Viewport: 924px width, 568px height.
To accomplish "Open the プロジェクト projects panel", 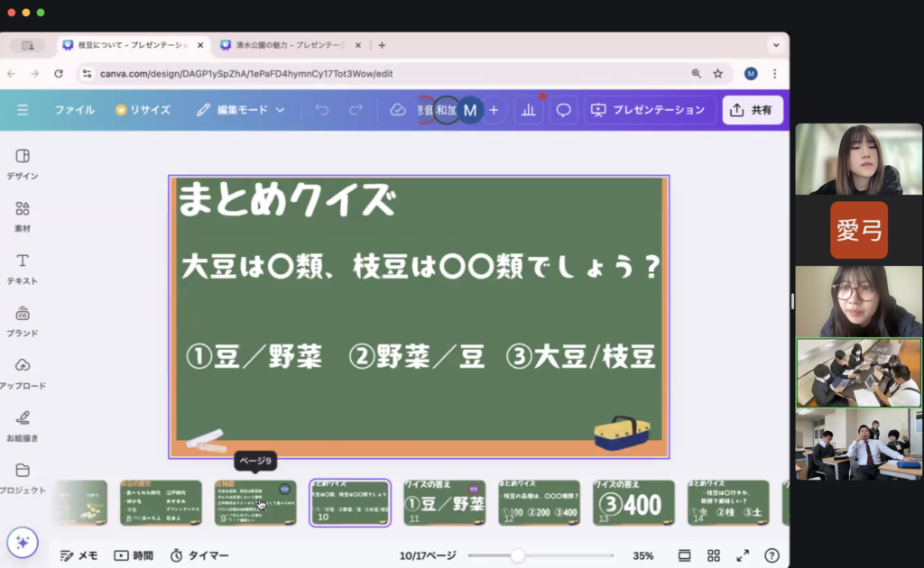I will 23,479.
